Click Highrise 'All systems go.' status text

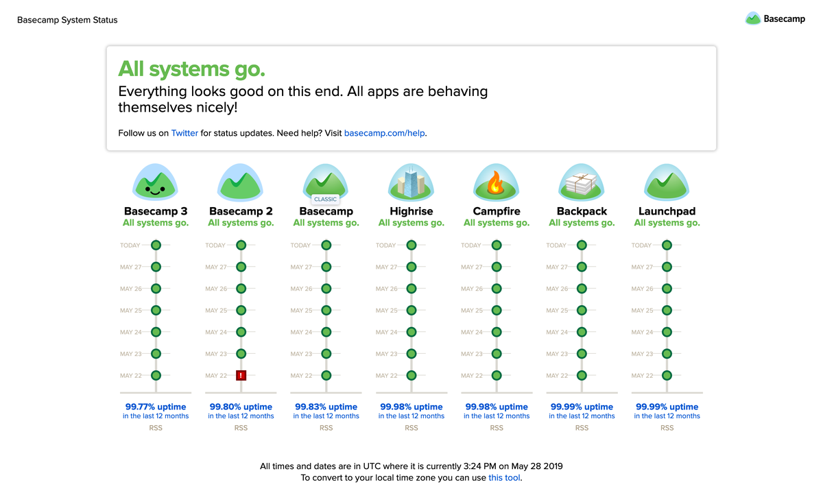click(x=411, y=223)
